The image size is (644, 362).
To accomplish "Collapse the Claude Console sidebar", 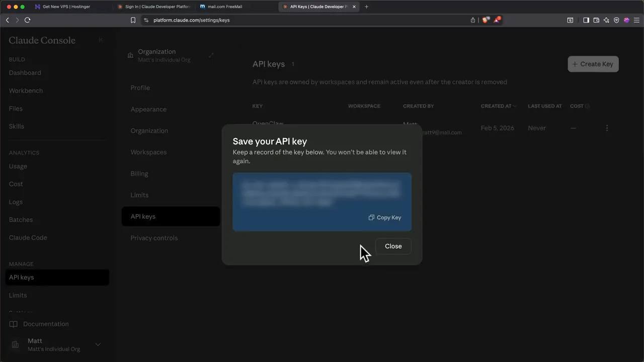I will pyautogui.click(x=101, y=40).
